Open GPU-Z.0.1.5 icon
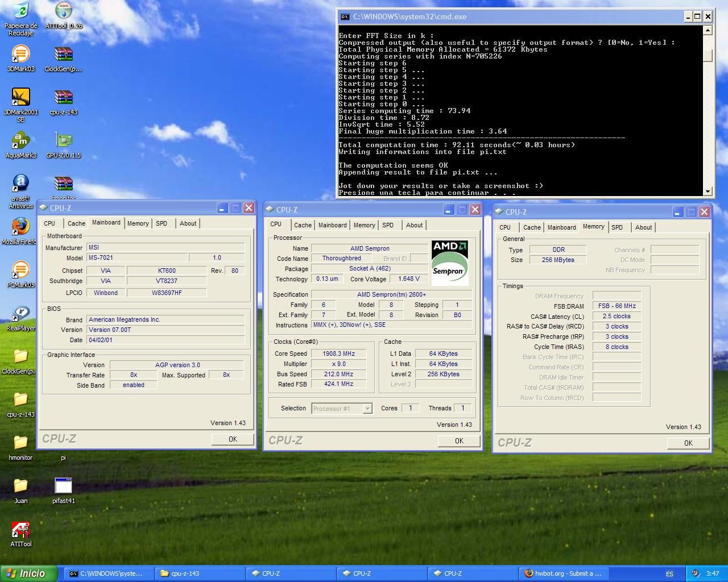 (63, 145)
